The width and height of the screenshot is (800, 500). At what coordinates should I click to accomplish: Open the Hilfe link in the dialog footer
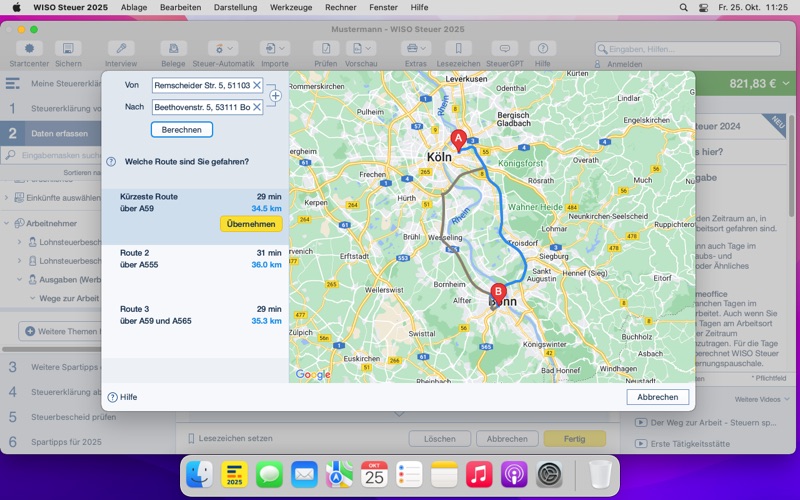point(122,397)
